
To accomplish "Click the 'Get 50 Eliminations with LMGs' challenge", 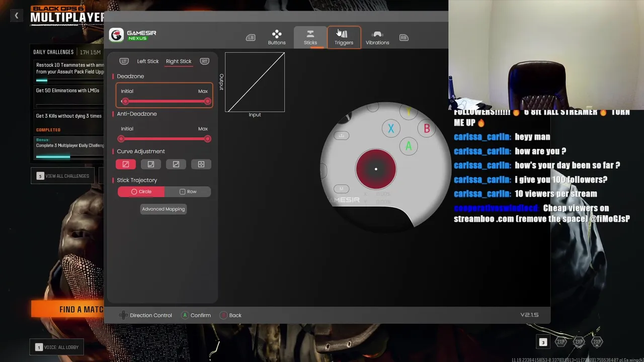I will 69,97.
